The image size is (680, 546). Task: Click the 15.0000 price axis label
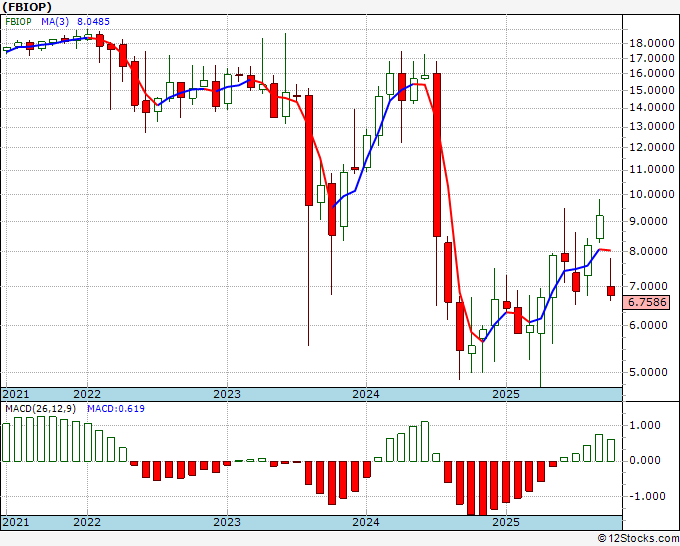652,91
